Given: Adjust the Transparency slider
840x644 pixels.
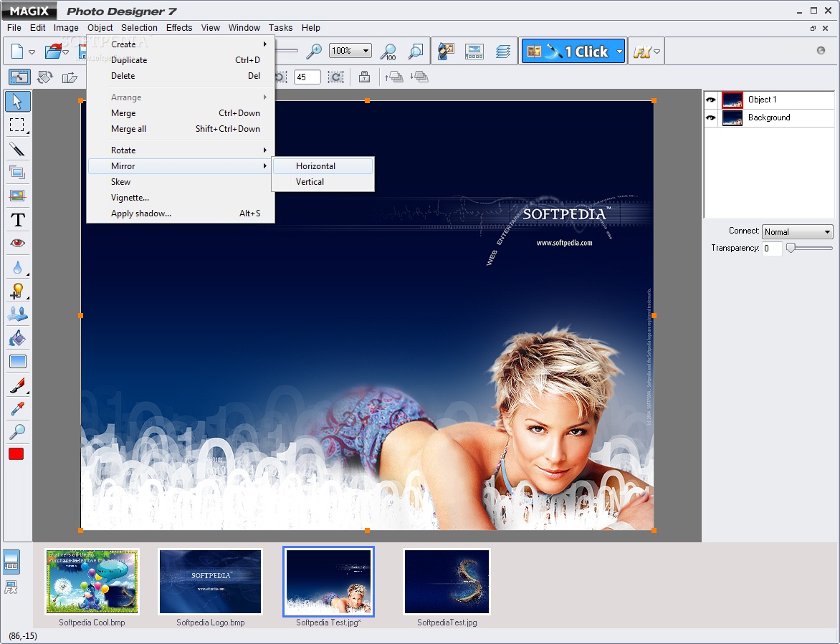Looking at the screenshot, I should (791, 248).
